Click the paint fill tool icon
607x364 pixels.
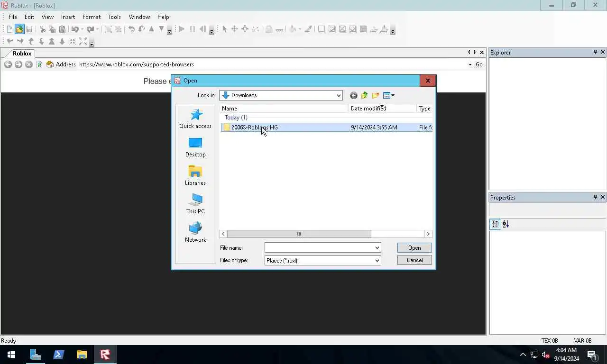tap(293, 29)
